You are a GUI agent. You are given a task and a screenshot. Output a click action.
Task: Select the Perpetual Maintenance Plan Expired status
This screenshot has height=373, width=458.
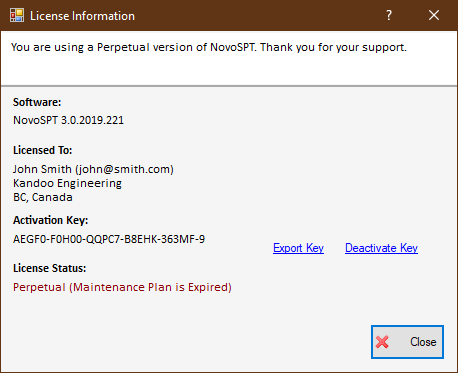coord(122,287)
